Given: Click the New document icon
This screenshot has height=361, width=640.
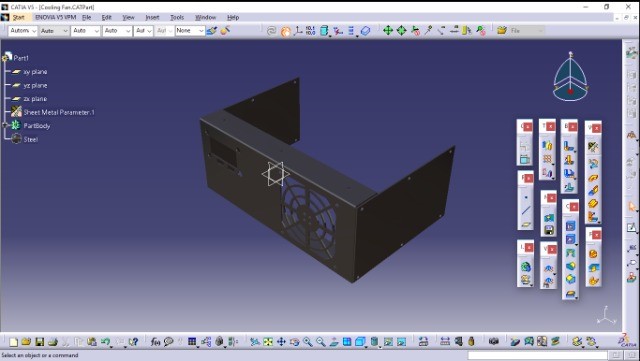Looking at the screenshot, I should pos(13,341).
